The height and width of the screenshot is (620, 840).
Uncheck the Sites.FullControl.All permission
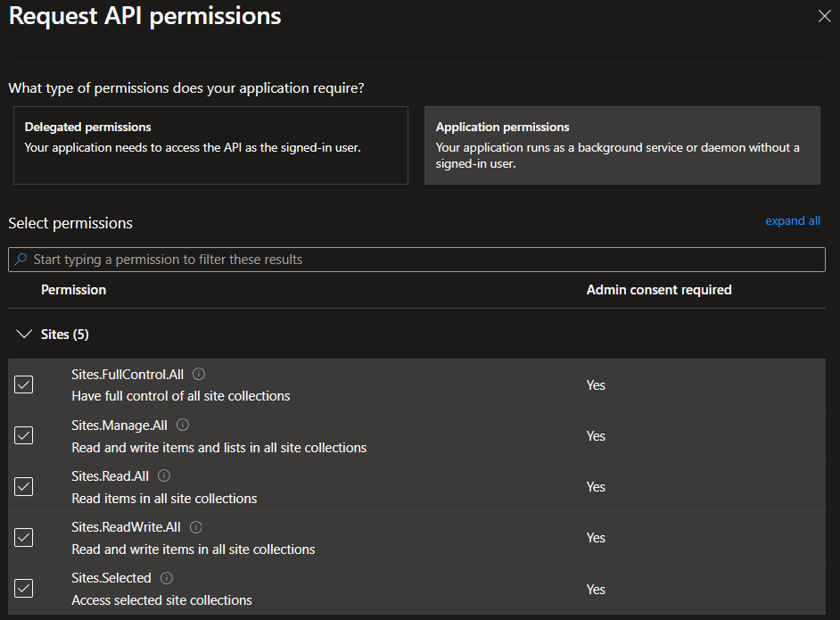(x=24, y=384)
